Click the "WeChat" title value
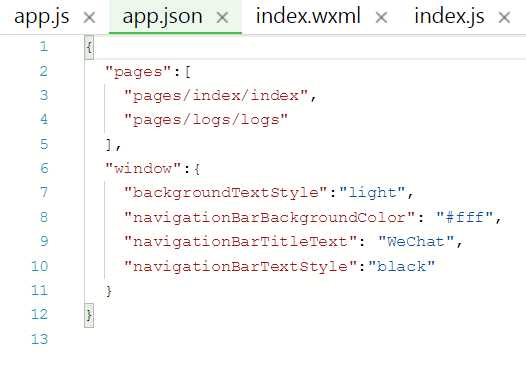This screenshot has width=526, height=365. click(x=416, y=242)
